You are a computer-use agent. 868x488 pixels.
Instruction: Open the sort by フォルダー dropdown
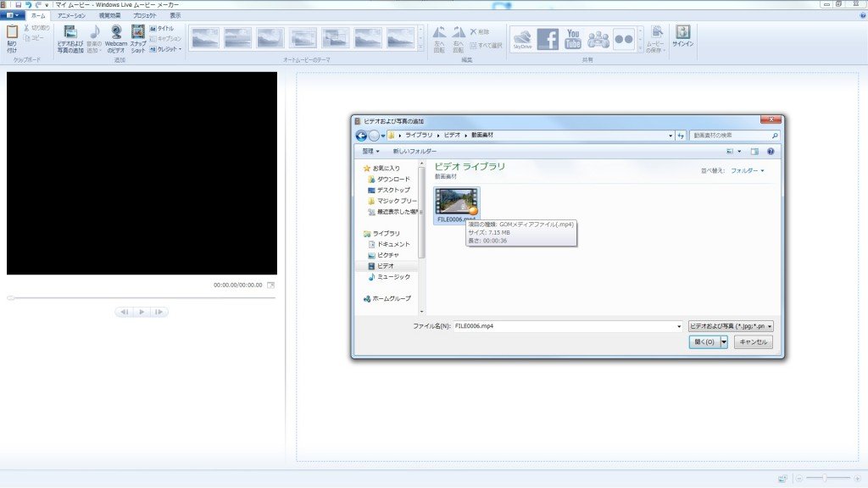(748, 170)
